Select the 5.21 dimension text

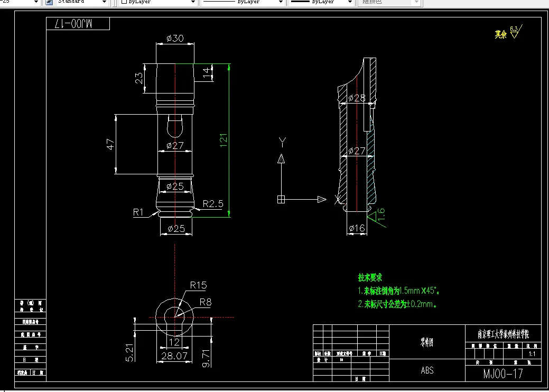[x=129, y=353]
